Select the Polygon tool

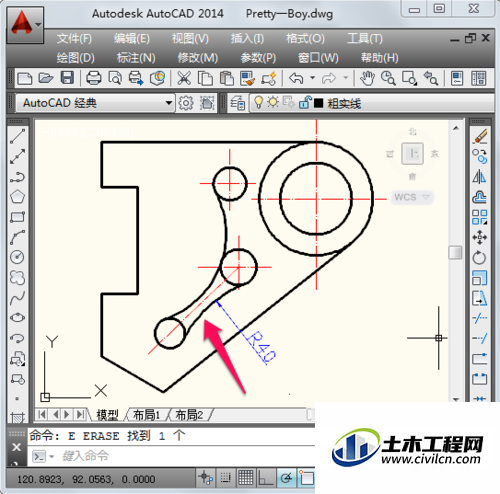click(x=17, y=197)
